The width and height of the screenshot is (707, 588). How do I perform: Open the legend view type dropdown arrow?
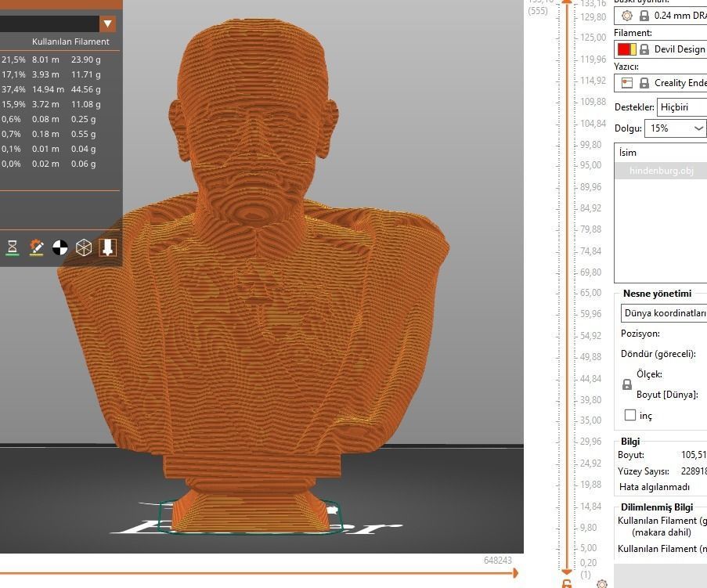point(107,23)
